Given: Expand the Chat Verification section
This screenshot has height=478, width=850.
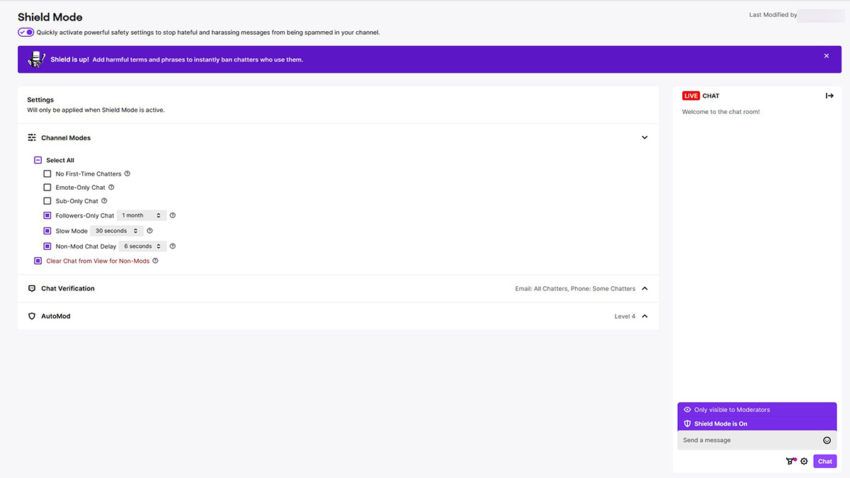Looking at the screenshot, I should (x=644, y=289).
